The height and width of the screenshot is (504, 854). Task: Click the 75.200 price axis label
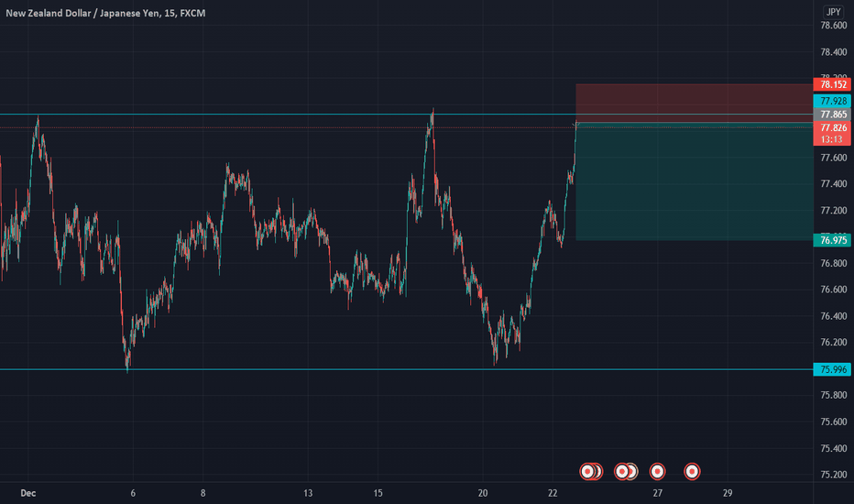tap(833, 475)
